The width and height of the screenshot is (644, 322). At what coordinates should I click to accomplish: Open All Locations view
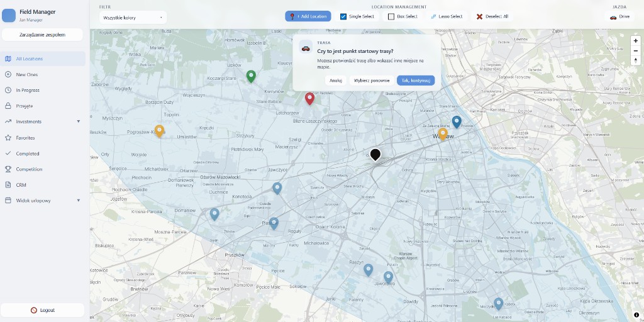point(43,58)
